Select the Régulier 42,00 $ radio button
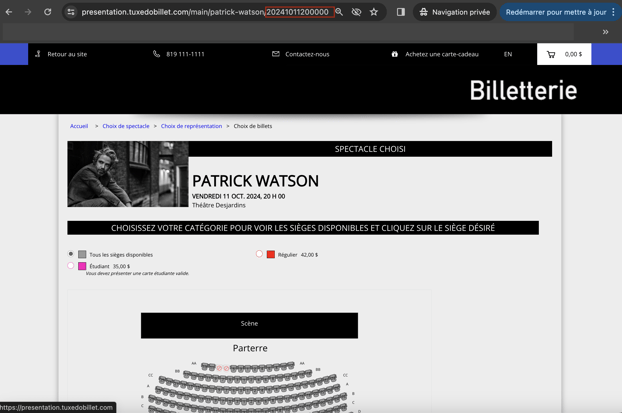The image size is (622, 413). 259,254
